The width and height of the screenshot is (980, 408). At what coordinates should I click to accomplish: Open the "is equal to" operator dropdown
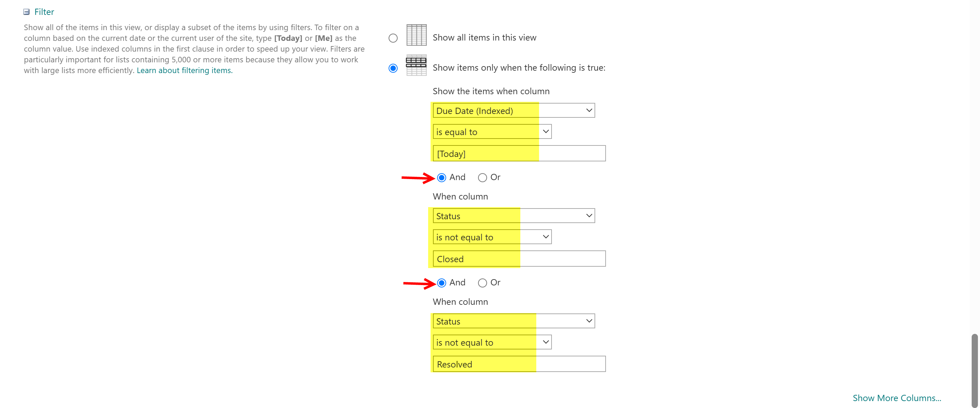[x=545, y=132]
